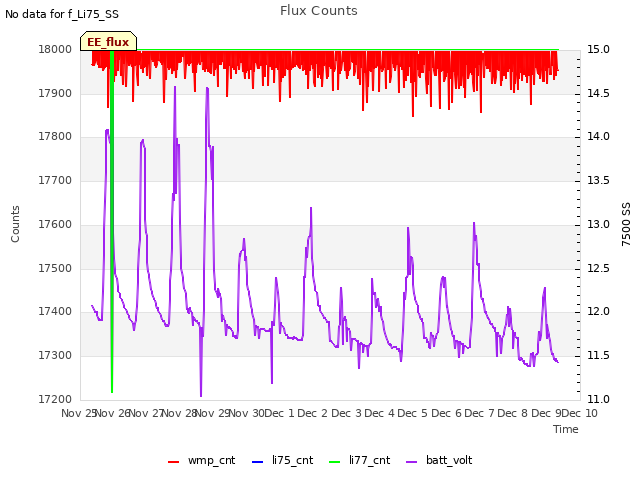Screen dimensions: 640x480
Task: Click the EE_flux annotation label
Action: pyautogui.click(x=108, y=42)
